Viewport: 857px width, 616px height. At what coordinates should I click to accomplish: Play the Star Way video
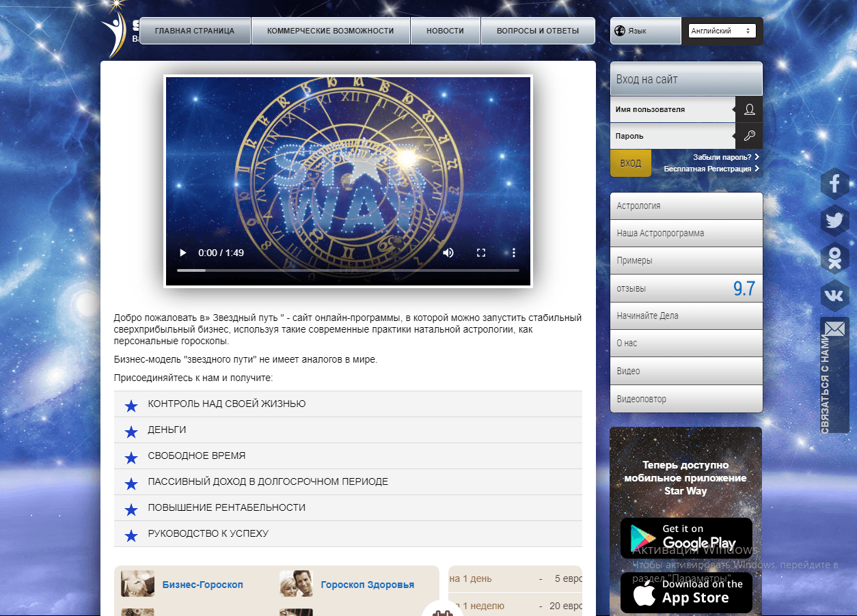point(182,253)
